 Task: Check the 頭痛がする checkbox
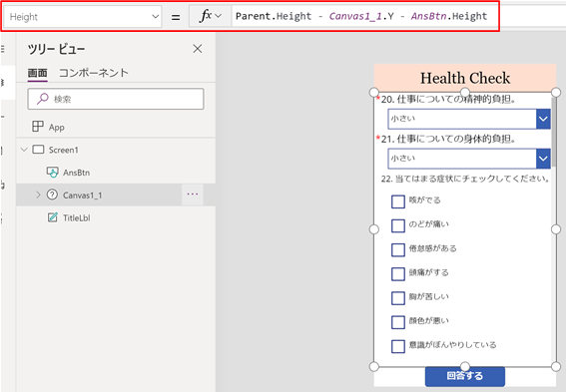tap(398, 274)
